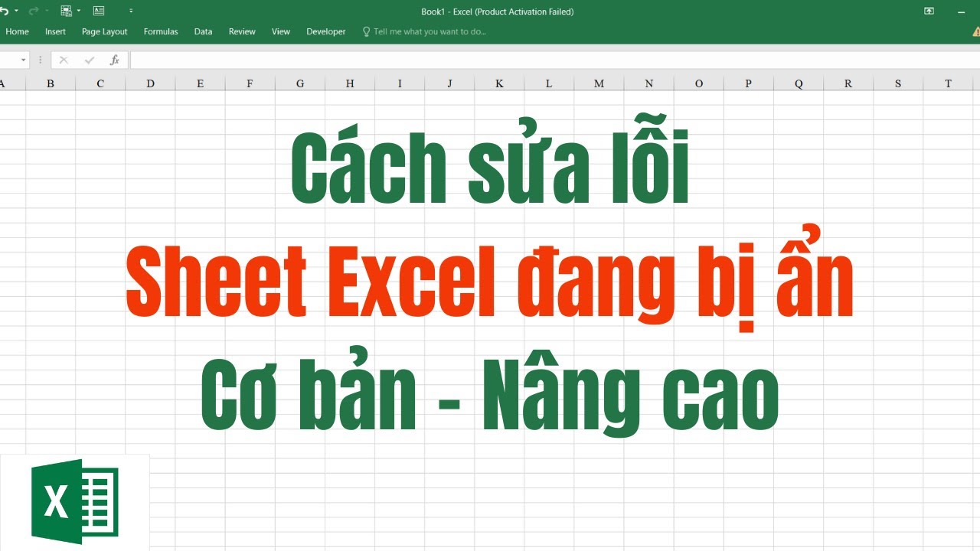Select column P header
The width and height of the screenshot is (980, 551).
tap(749, 83)
